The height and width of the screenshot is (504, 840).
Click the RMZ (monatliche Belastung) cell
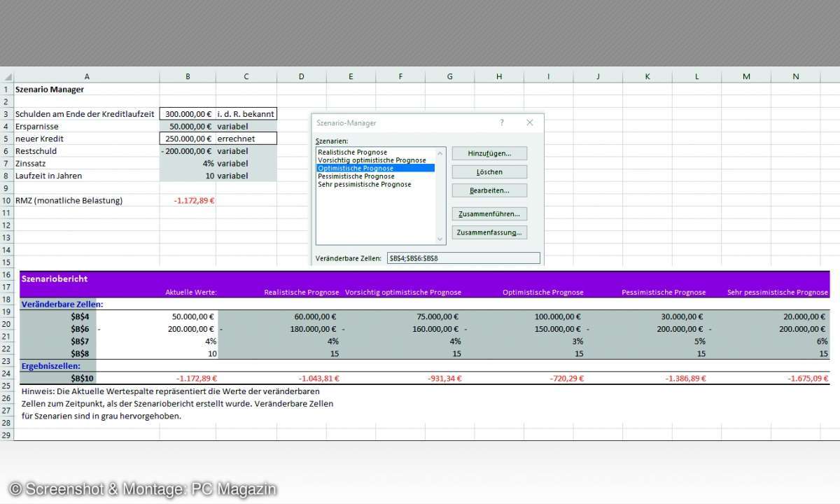click(87, 200)
